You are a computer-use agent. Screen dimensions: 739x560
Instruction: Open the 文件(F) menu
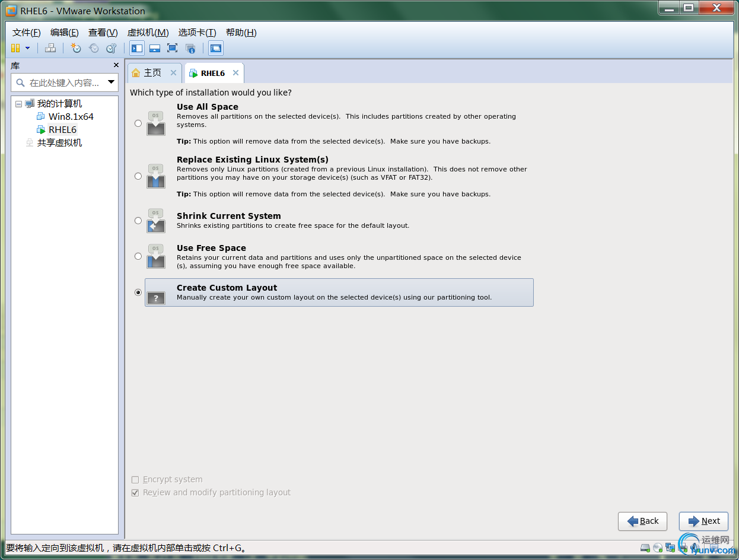(27, 33)
